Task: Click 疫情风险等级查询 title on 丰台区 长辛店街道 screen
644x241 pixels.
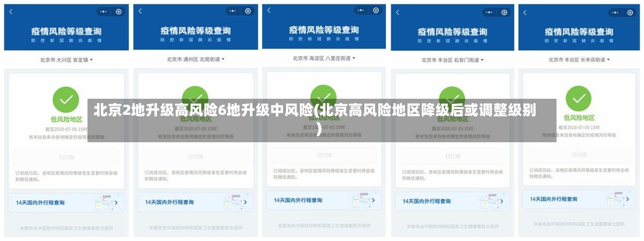Action: [580, 31]
